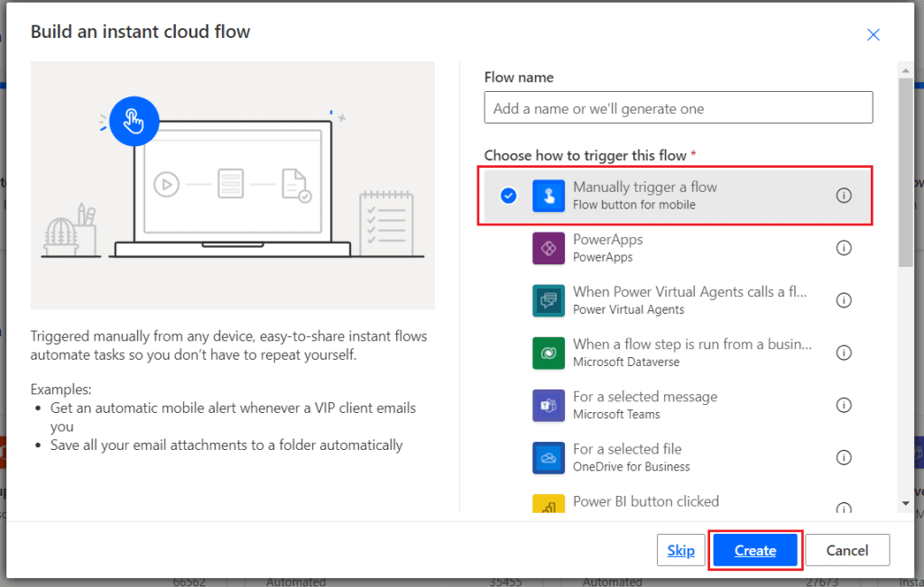The image size is (924, 587).
Task: Click the green Microsoft Dataverse trigger icon
Action: tap(548, 353)
